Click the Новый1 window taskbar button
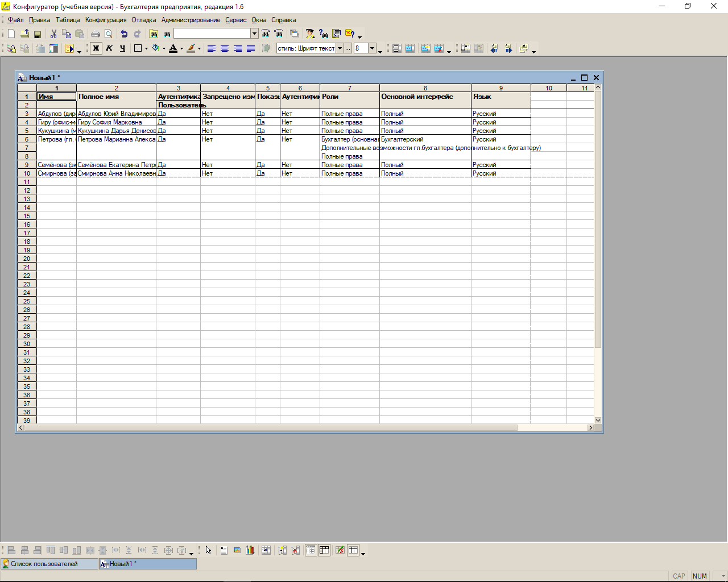 click(148, 564)
